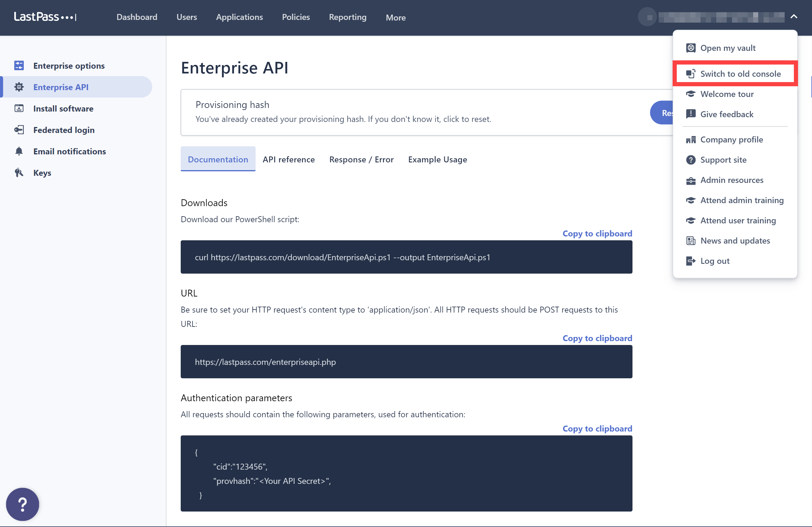Select the Documentation tab
This screenshot has height=527, width=812.
[x=218, y=159]
